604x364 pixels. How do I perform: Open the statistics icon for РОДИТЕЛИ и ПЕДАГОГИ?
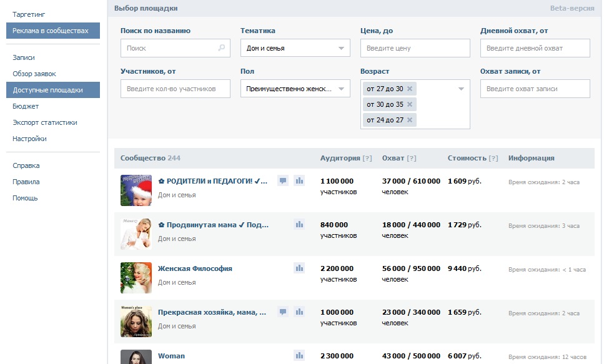pyautogui.click(x=299, y=180)
